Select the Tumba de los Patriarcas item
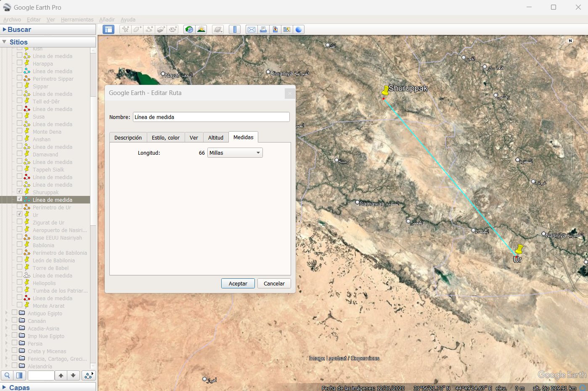This screenshot has height=391, width=588. tap(60, 291)
